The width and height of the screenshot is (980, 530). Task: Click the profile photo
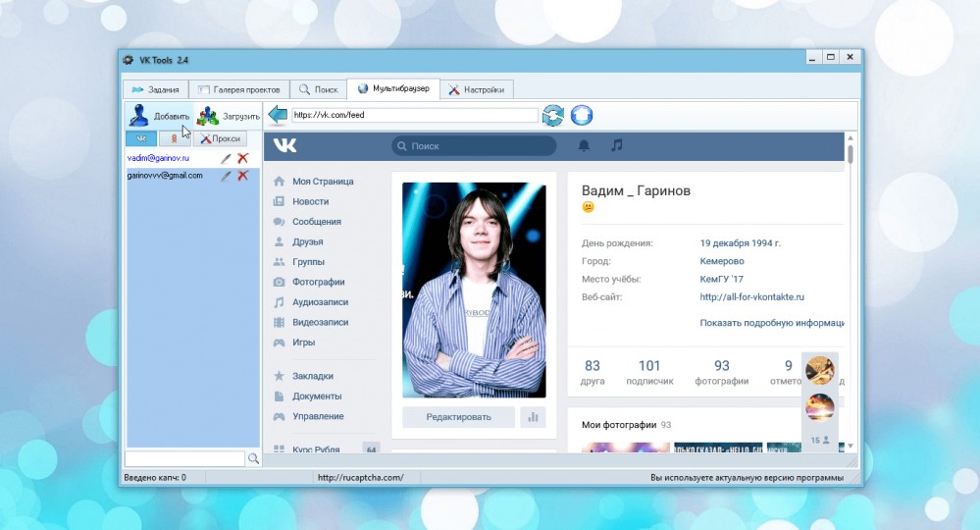(474, 290)
